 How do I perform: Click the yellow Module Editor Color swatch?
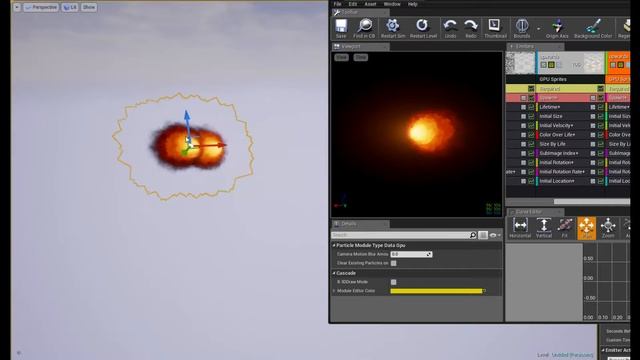[x=436, y=291]
